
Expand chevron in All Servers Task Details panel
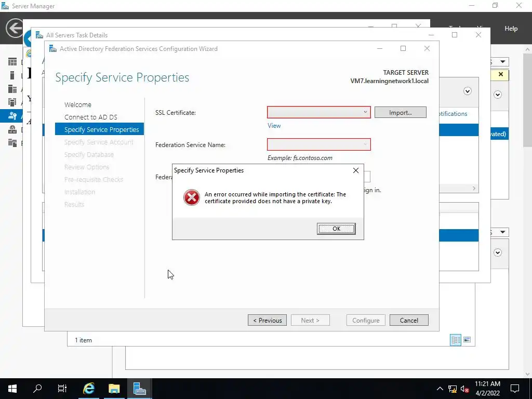coord(467,91)
